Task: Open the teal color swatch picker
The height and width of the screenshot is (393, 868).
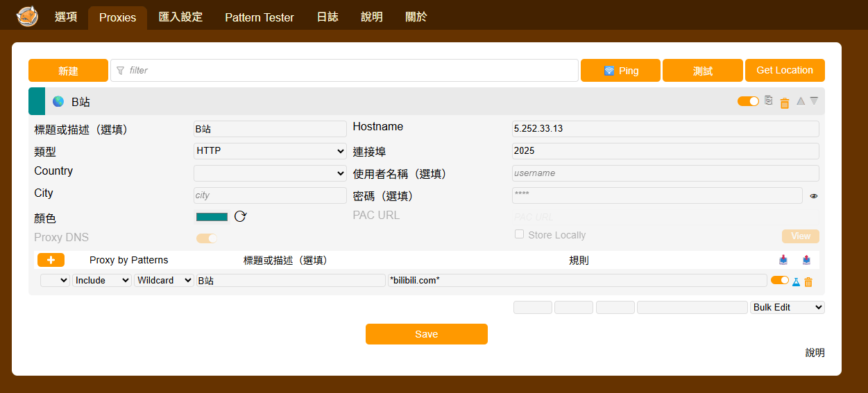Action: tap(212, 217)
